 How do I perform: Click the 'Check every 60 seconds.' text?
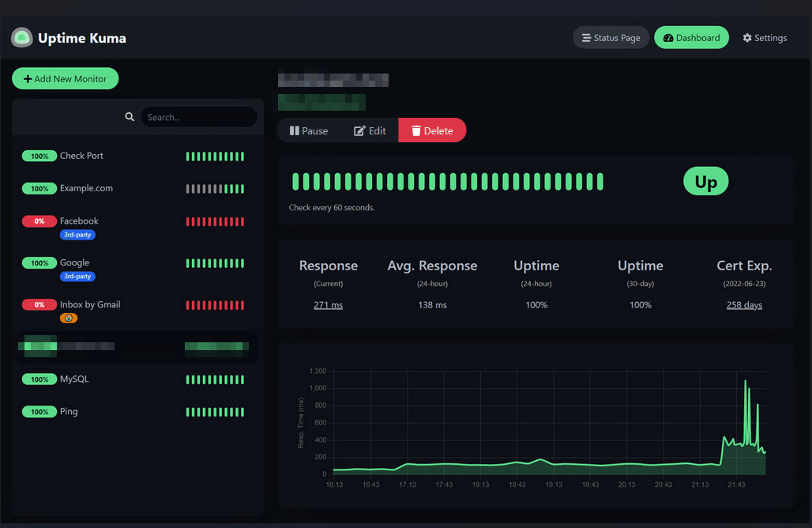(332, 208)
